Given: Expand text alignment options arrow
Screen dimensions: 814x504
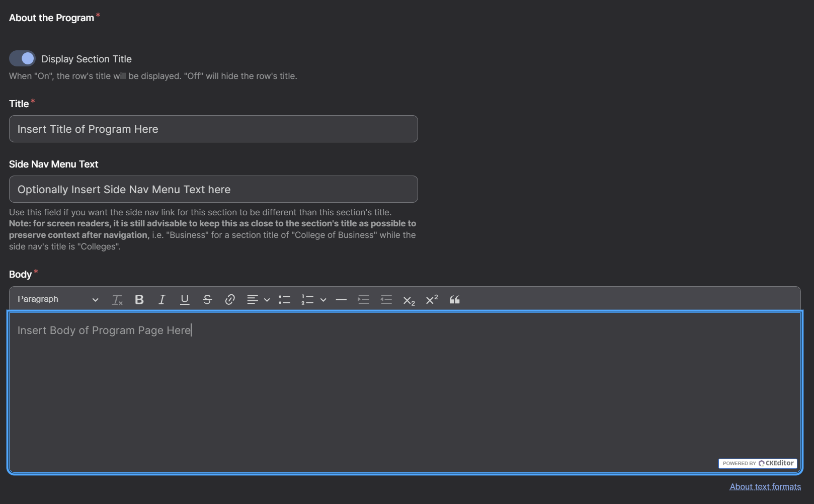Looking at the screenshot, I should click(267, 300).
